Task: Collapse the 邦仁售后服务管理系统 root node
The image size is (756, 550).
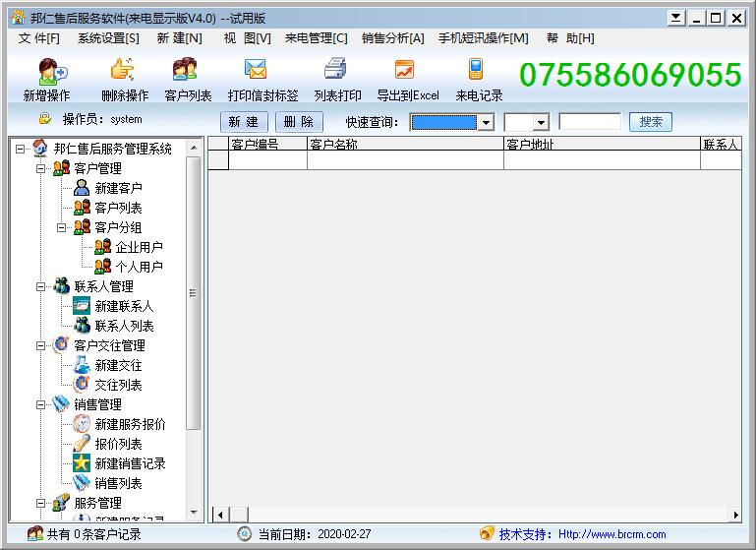Action: (20, 149)
